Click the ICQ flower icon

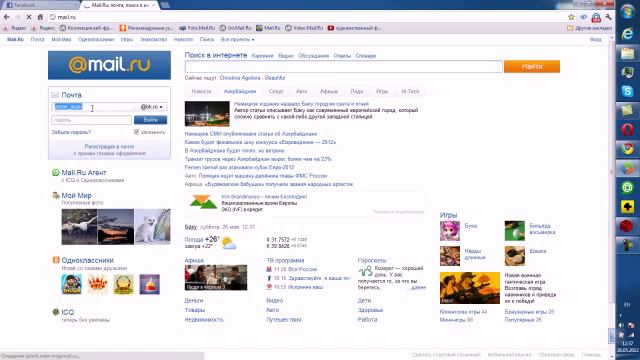(x=56, y=312)
